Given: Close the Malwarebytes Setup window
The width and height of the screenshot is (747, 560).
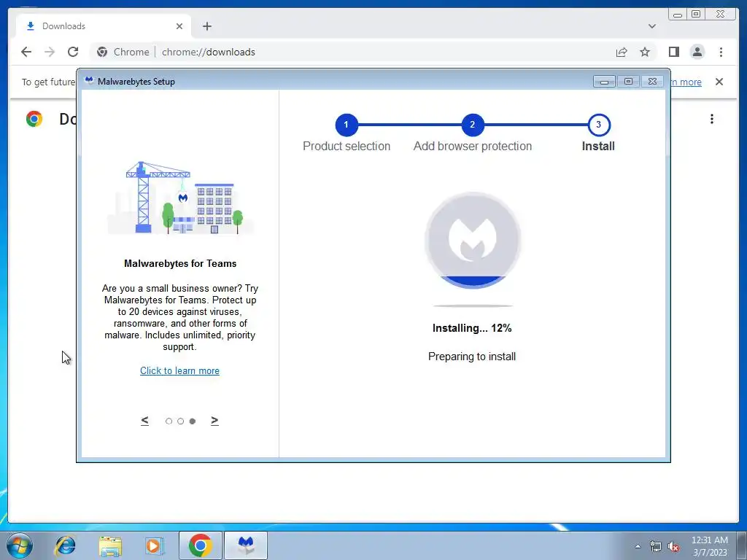Looking at the screenshot, I should (x=653, y=82).
